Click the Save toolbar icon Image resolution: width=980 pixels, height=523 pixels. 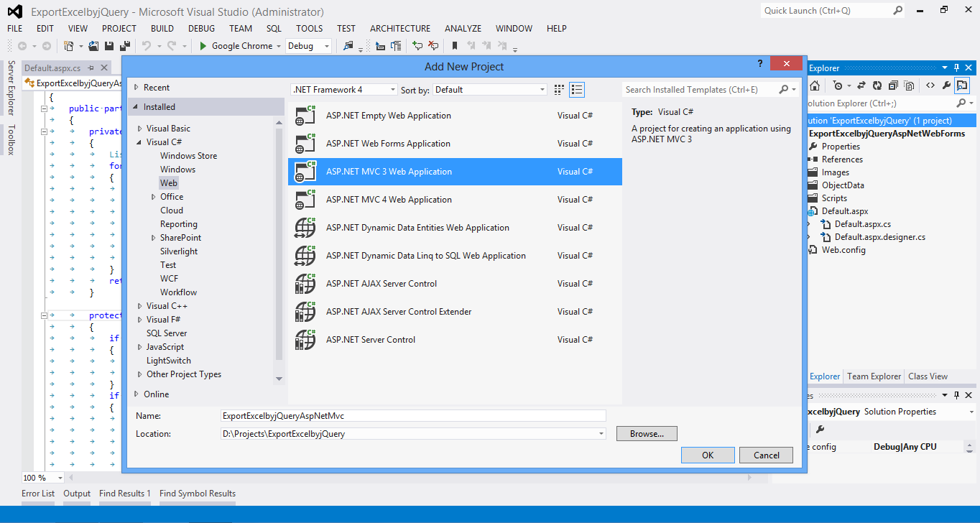tap(109, 46)
